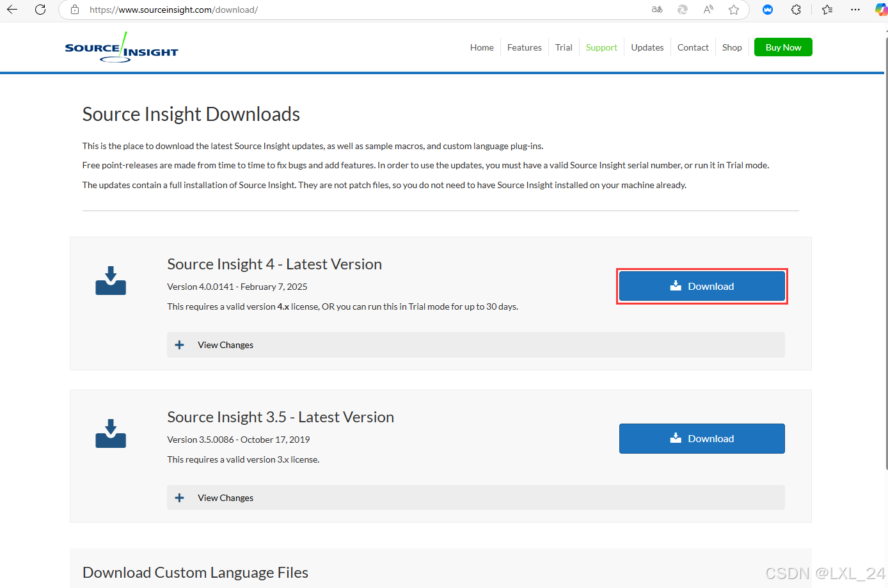
Task: Open the translate page icon in the address bar
Action: point(657,10)
